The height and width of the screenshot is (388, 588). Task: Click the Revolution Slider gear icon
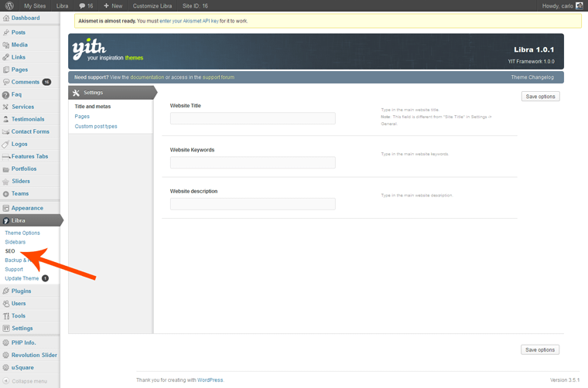5,355
